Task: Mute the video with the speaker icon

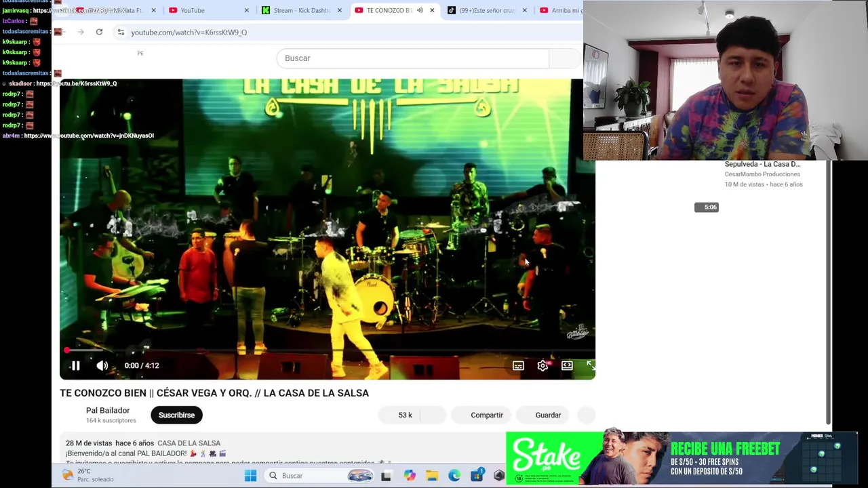Action: 102,365
